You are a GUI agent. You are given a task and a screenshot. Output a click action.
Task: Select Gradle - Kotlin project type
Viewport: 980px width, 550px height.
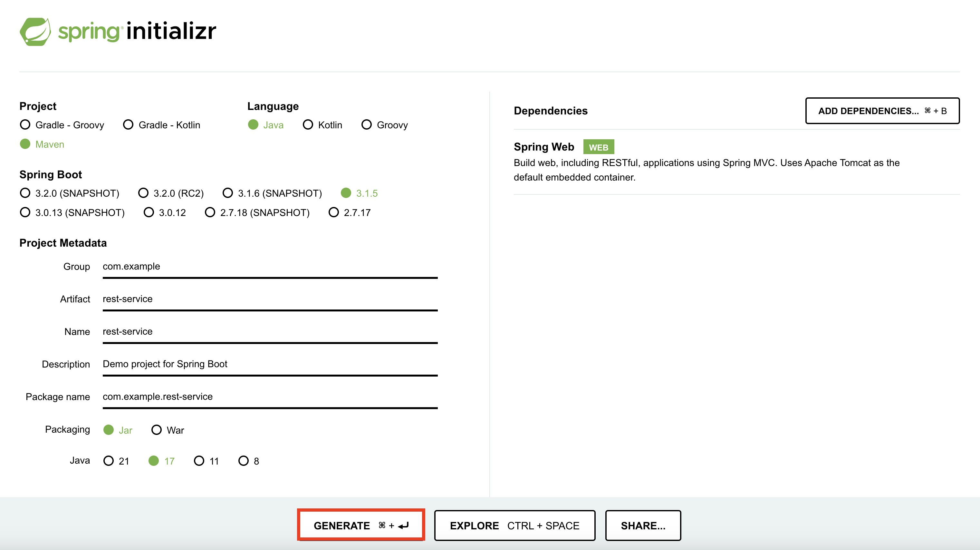(128, 125)
